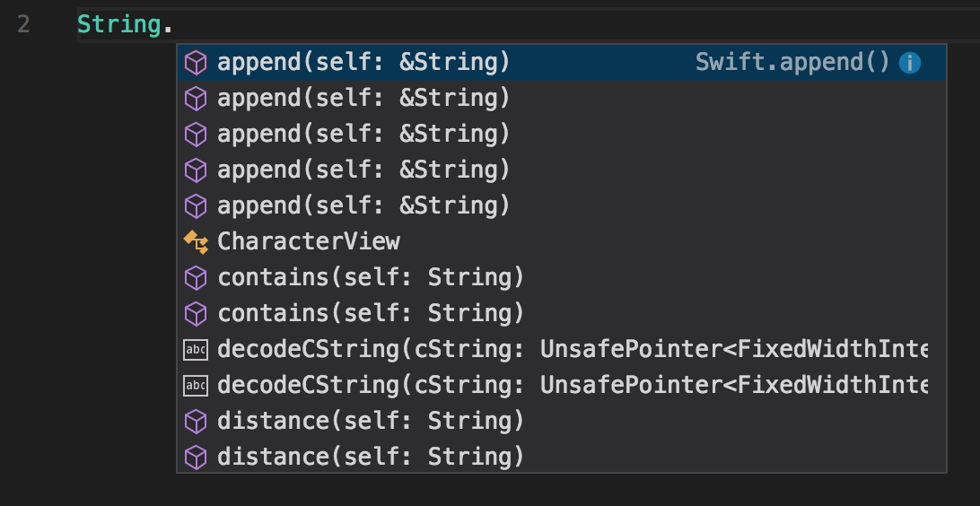The width and height of the screenshot is (980, 506).
Task: Click the abc icon of the second decodeCString entry
Action: click(196, 386)
